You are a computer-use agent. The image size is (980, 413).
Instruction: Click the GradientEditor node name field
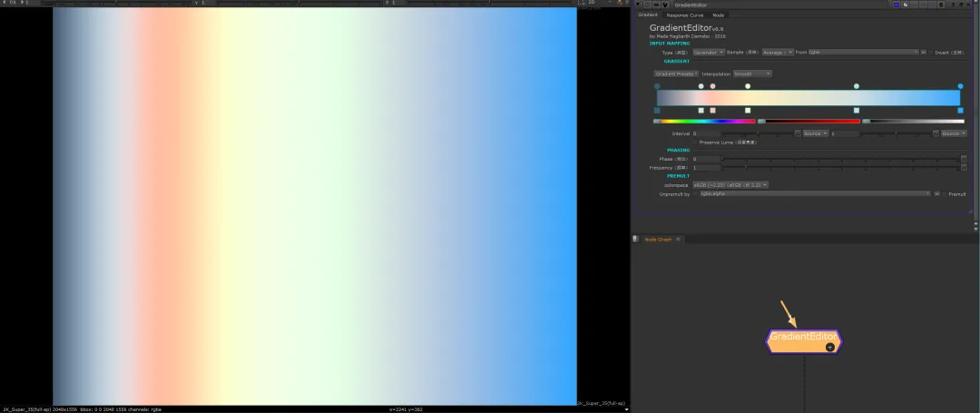[x=780, y=5]
